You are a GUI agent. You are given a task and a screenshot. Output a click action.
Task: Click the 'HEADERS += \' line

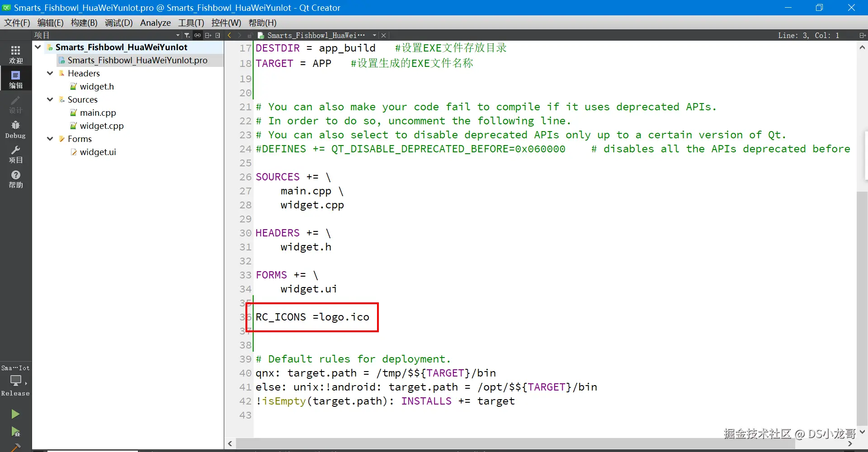pyautogui.click(x=293, y=233)
